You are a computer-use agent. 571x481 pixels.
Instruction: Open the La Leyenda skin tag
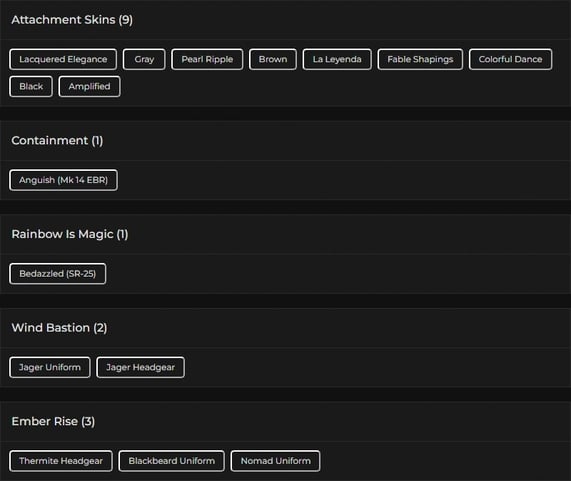coord(337,59)
